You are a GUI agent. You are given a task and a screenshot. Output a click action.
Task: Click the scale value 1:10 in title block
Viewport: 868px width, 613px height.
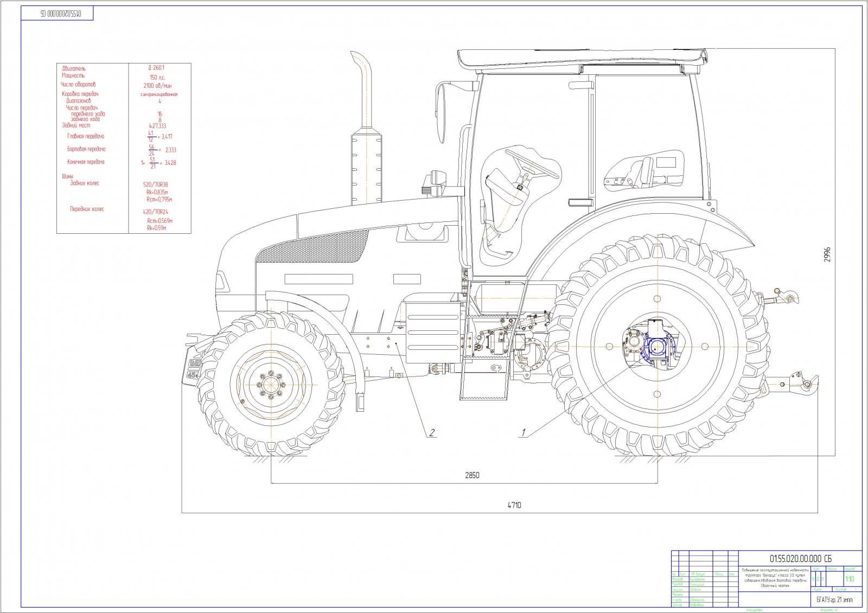pos(850,579)
